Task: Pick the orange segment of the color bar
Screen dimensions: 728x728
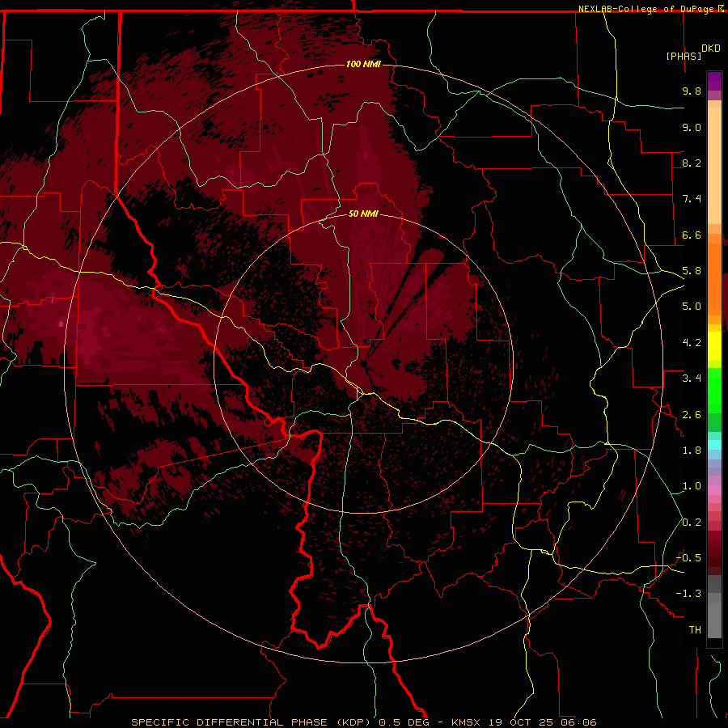Action: [x=714, y=280]
